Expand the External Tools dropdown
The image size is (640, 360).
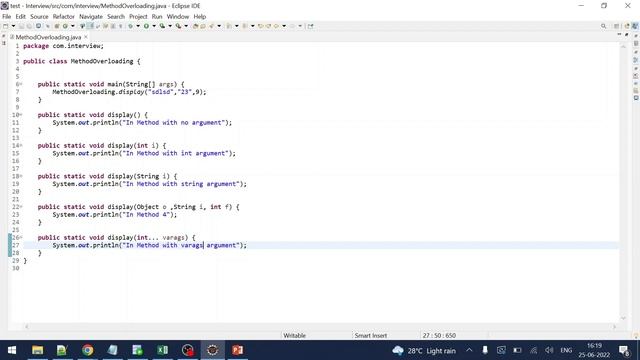coord(186,26)
